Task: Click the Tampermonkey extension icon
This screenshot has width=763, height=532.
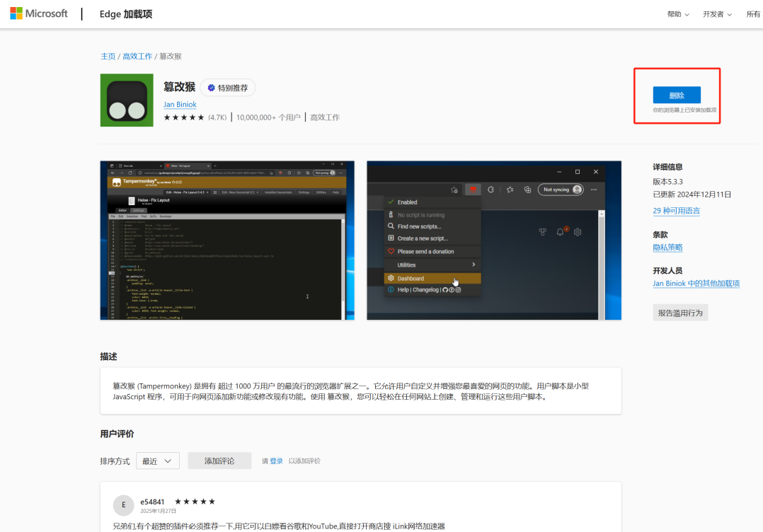Action: tap(127, 100)
